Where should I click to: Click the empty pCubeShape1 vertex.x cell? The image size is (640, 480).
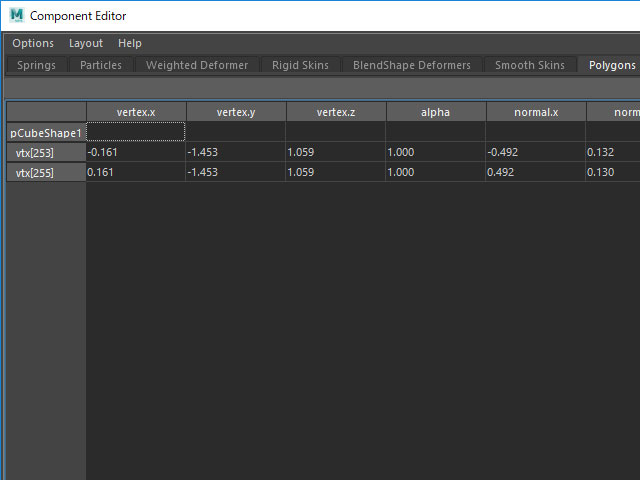pos(136,131)
